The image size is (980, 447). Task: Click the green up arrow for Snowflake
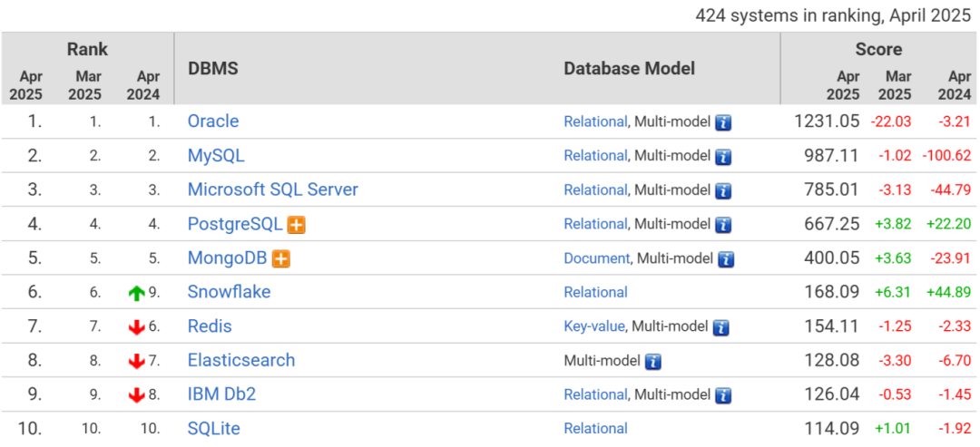point(137,293)
